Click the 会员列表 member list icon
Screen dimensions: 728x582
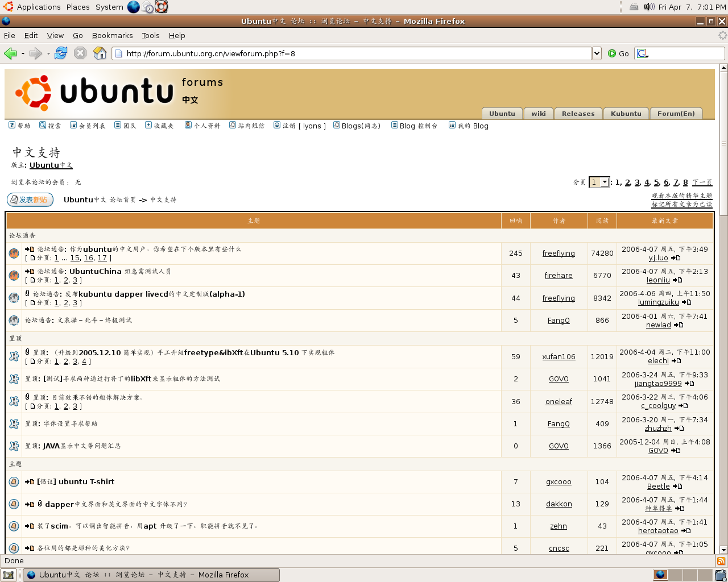pos(88,126)
